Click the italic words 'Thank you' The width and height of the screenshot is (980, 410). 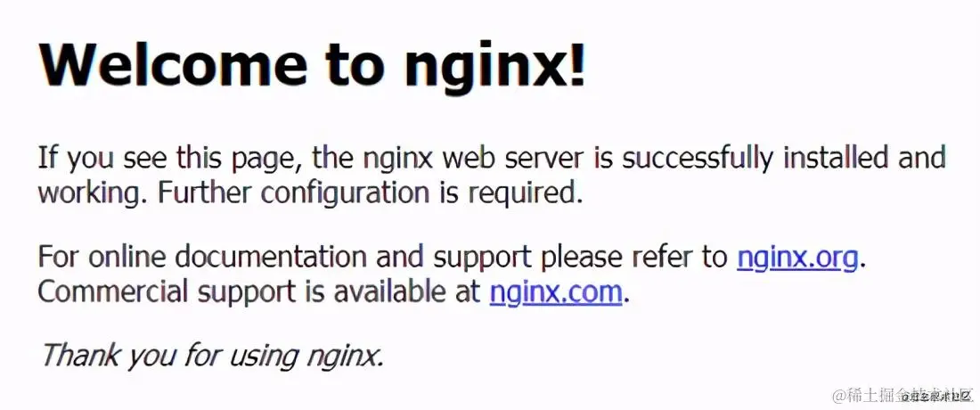[x=108, y=357]
